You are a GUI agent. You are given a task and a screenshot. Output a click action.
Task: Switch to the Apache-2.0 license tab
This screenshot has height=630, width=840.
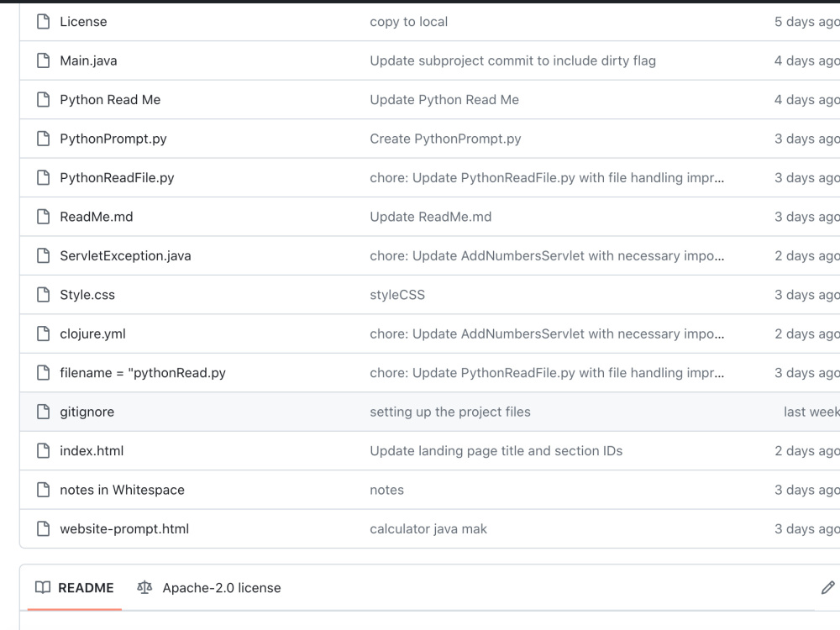pyautogui.click(x=209, y=588)
